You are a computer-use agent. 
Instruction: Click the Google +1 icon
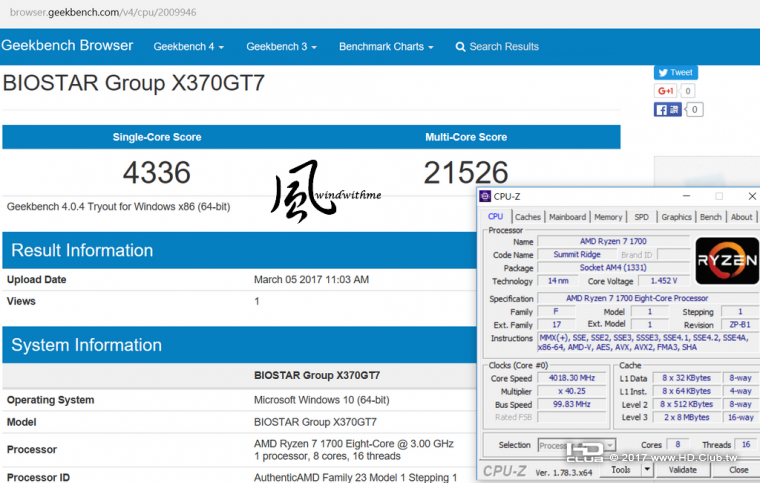665,91
